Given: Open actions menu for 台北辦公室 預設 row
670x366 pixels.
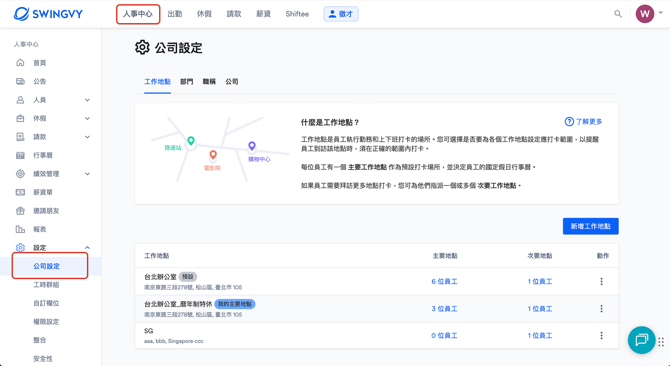Looking at the screenshot, I should tap(601, 281).
